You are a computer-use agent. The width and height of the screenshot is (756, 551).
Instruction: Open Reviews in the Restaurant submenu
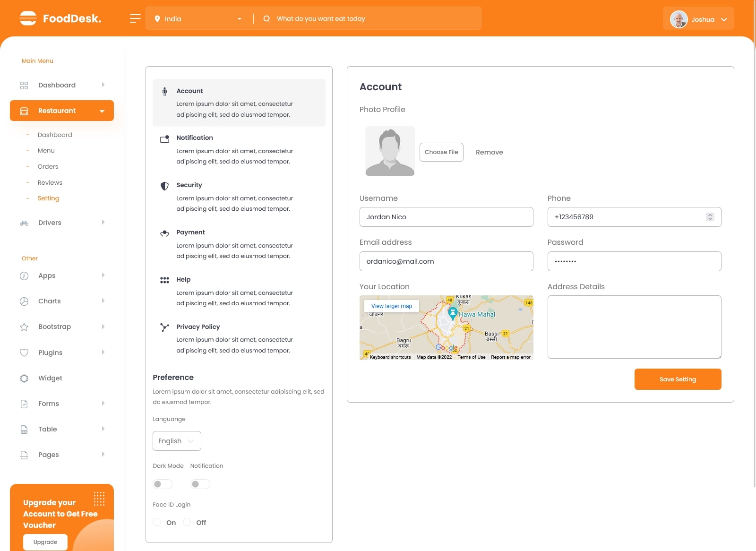(x=50, y=182)
